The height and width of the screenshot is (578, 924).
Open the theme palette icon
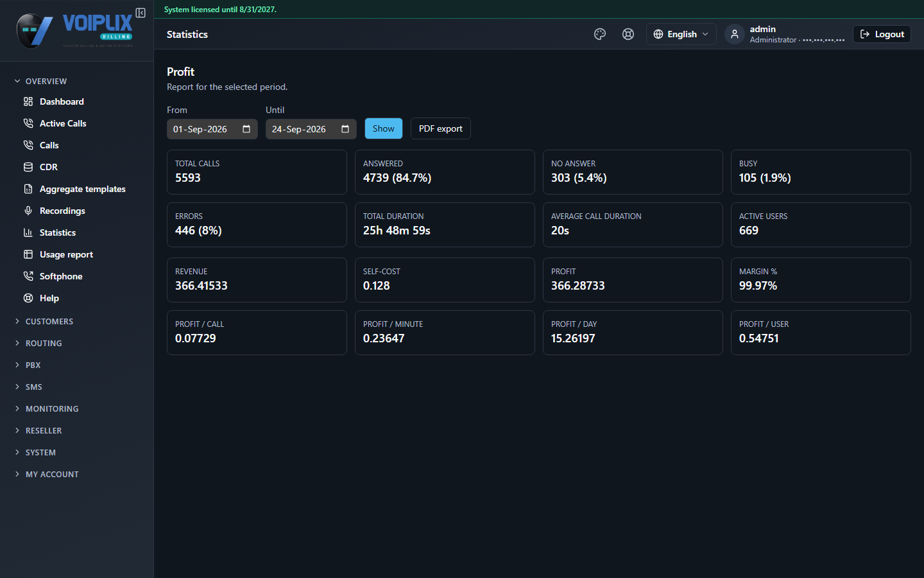(x=600, y=34)
